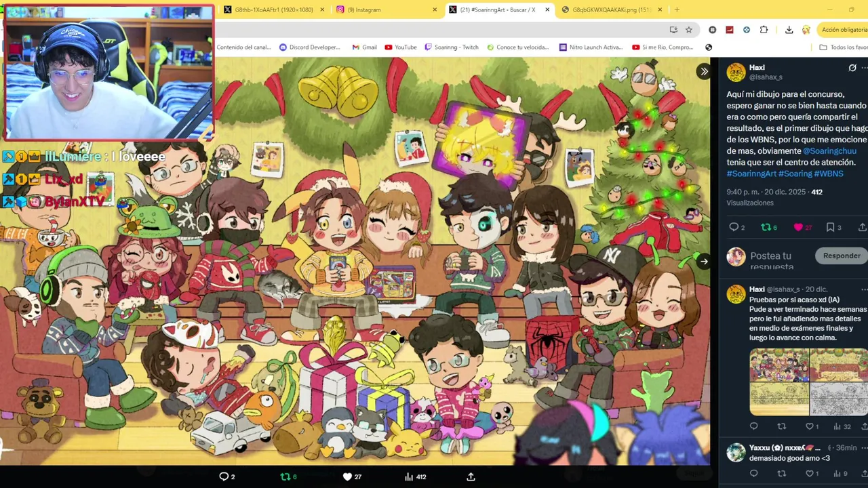Go to next image with right arrow
Image resolution: width=868 pixels, height=488 pixels.
(704, 262)
